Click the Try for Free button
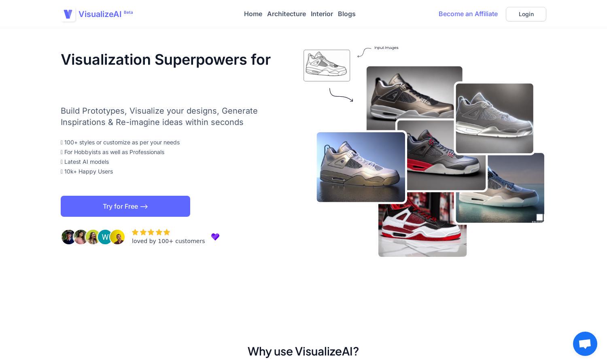Image resolution: width=607 pixels, height=364 pixels. point(125,206)
